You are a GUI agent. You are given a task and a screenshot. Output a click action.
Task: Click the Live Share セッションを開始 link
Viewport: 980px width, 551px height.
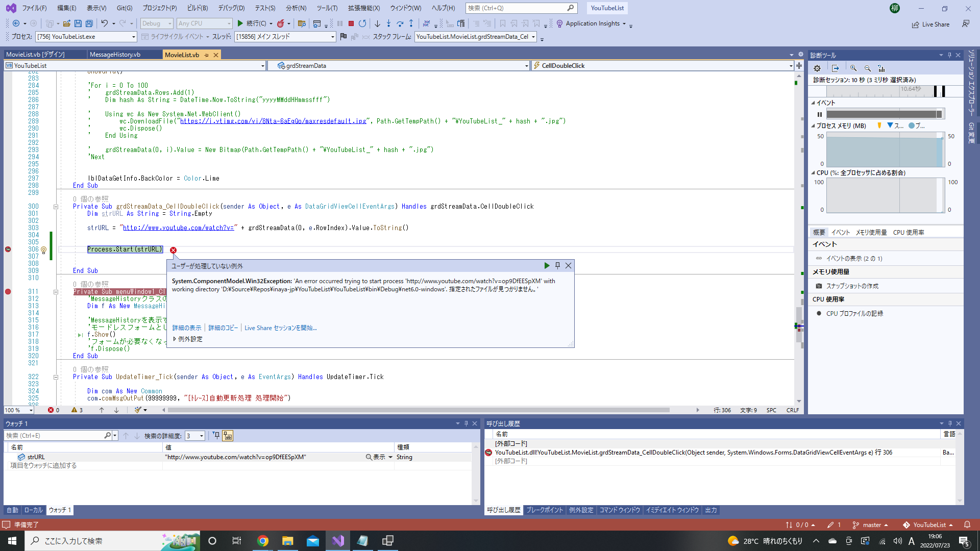point(281,328)
